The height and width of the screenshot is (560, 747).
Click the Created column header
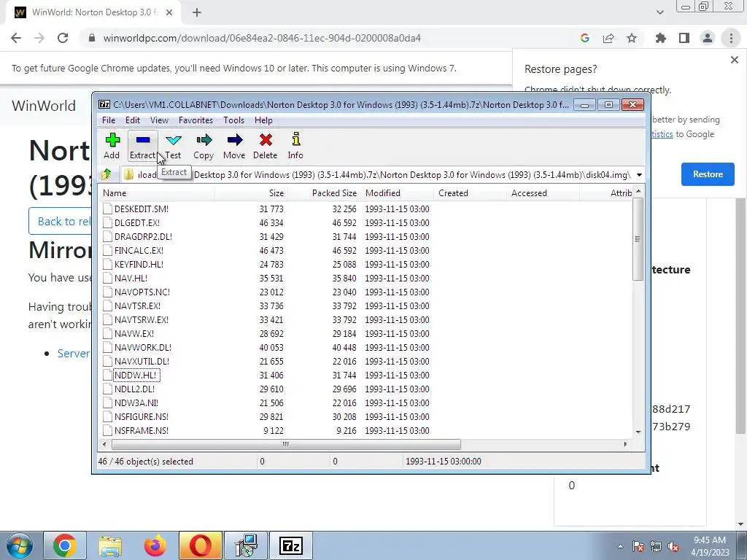[x=471, y=192]
